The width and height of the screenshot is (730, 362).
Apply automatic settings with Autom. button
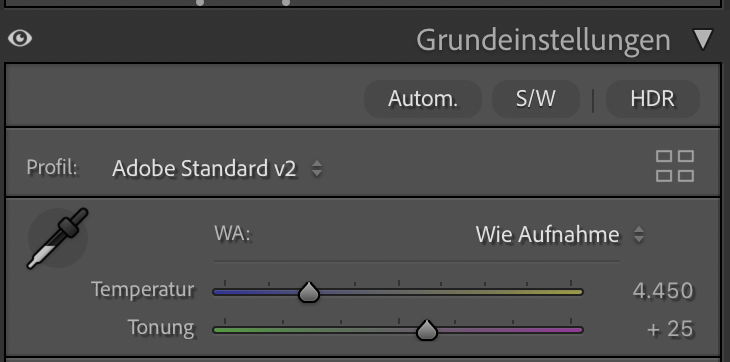(x=423, y=99)
